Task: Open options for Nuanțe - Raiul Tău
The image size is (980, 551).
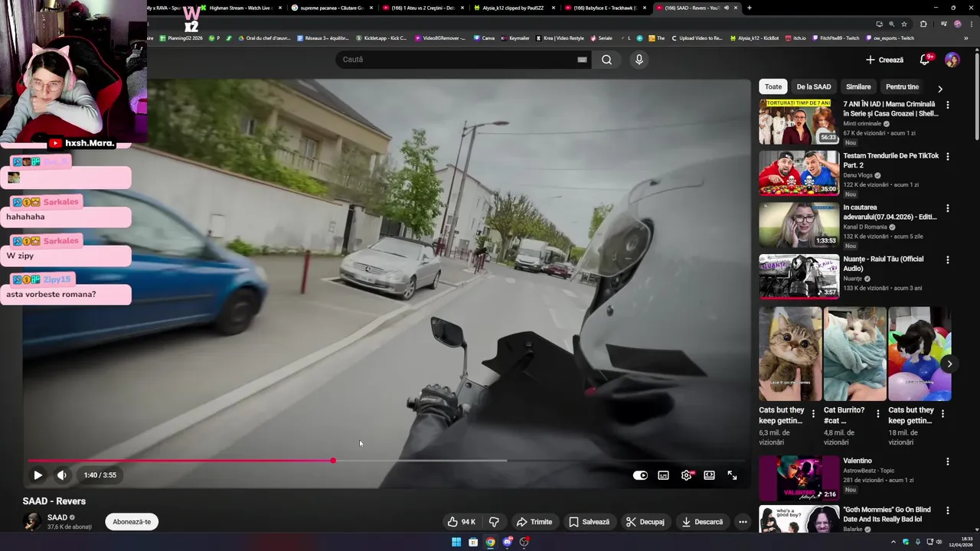Action: 948,259
